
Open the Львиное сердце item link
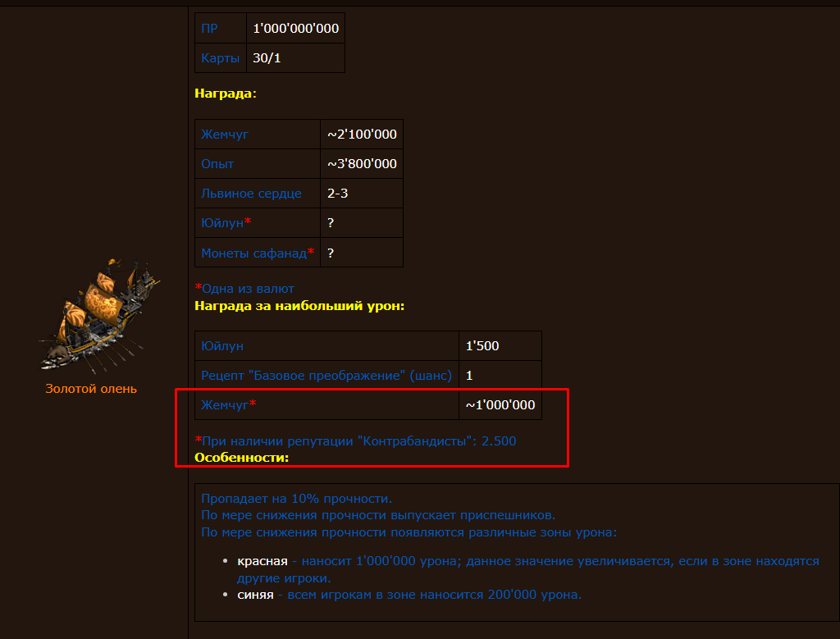pos(251,194)
